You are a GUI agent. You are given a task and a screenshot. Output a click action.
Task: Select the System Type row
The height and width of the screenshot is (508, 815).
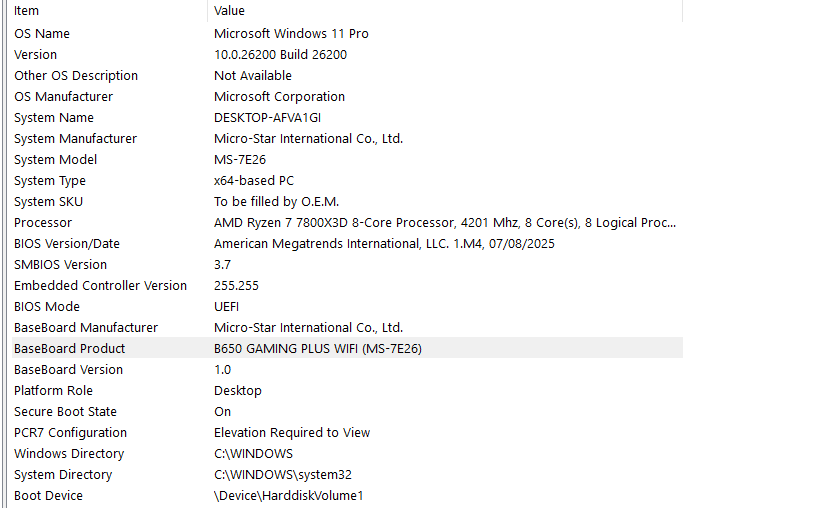[x=50, y=181]
